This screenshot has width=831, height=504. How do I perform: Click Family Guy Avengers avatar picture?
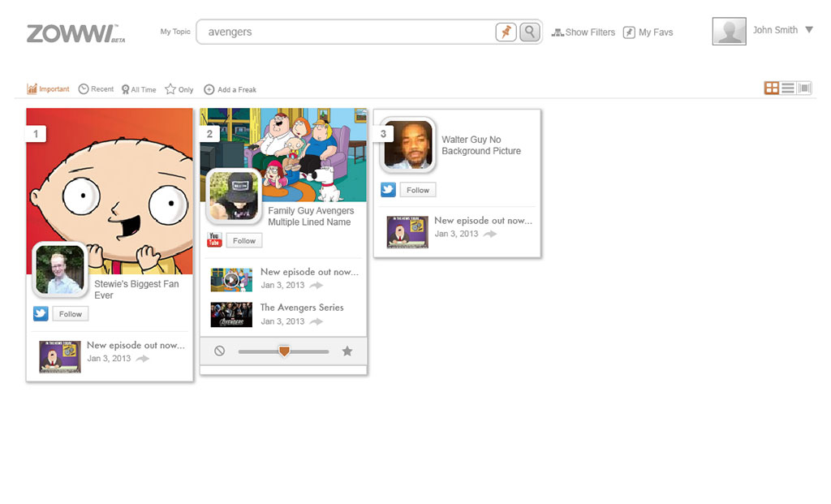(x=234, y=196)
